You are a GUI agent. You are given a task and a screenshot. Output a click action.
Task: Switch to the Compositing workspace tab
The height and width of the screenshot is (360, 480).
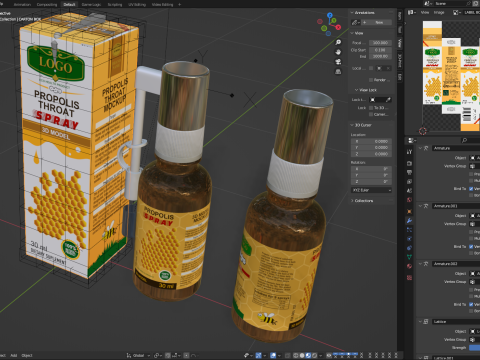click(47, 4)
